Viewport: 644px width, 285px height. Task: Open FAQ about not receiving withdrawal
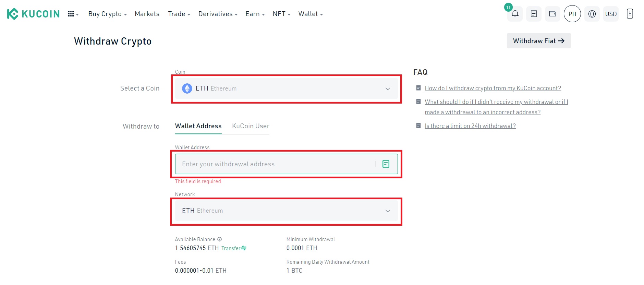(496, 107)
